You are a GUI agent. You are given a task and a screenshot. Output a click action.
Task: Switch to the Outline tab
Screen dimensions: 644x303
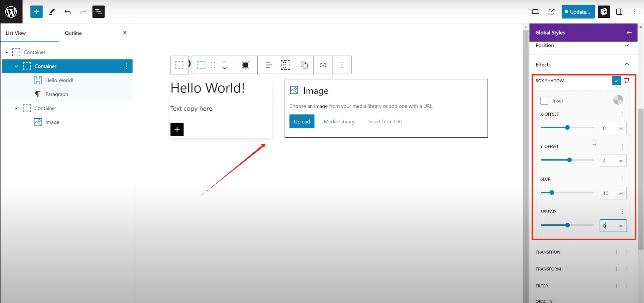tap(73, 33)
